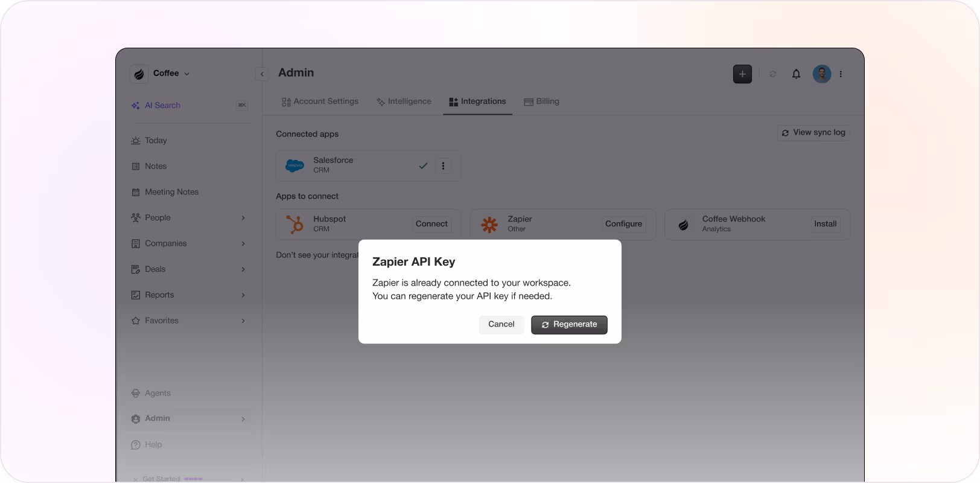Expand the Companies section chevron

tap(243, 243)
